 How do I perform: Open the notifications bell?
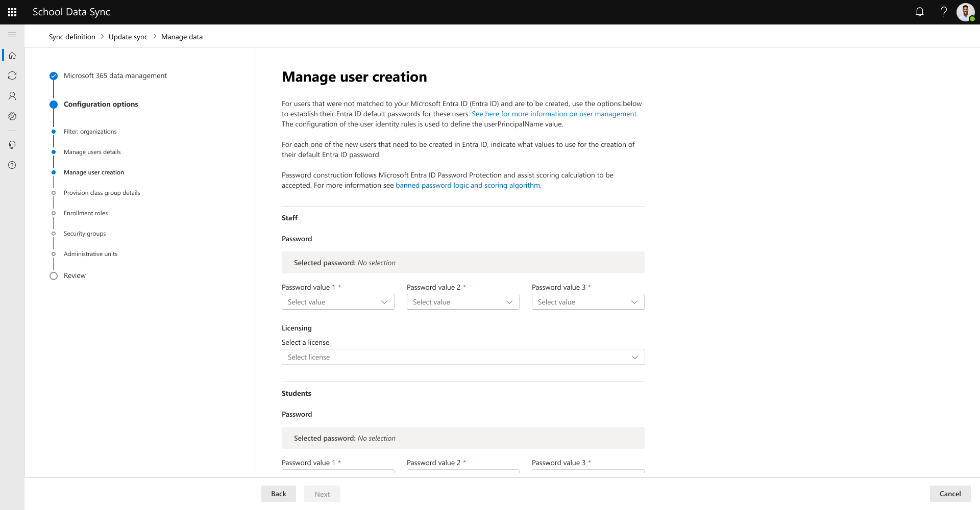click(920, 12)
